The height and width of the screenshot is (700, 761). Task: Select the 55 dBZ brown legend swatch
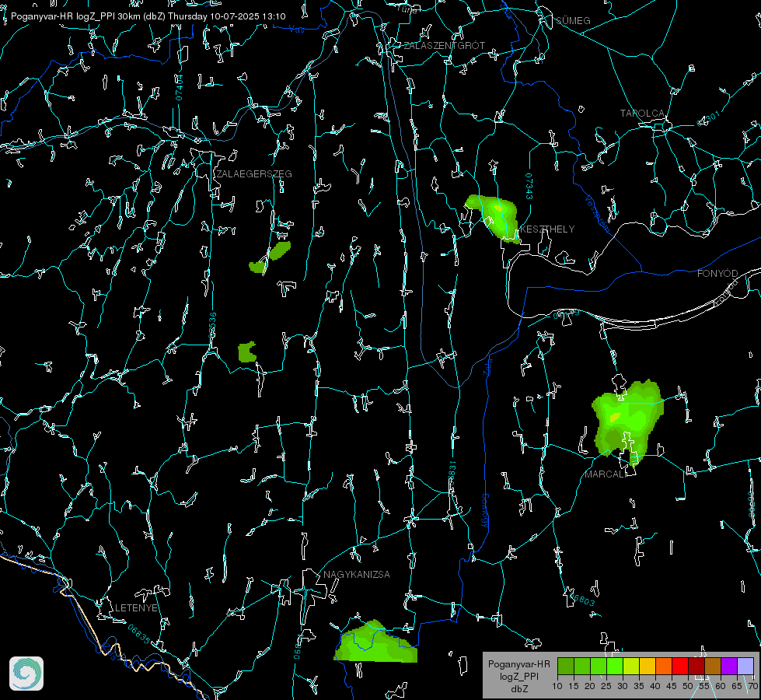click(x=713, y=666)
